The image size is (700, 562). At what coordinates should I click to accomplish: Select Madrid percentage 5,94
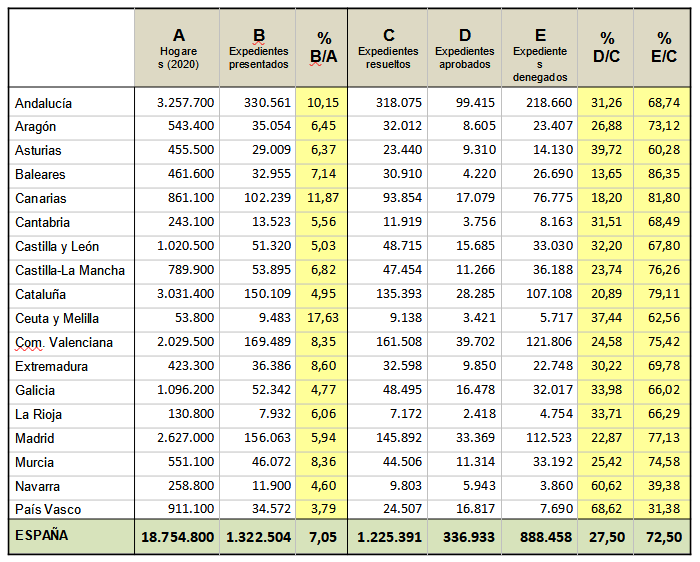[x=323, y=438]
